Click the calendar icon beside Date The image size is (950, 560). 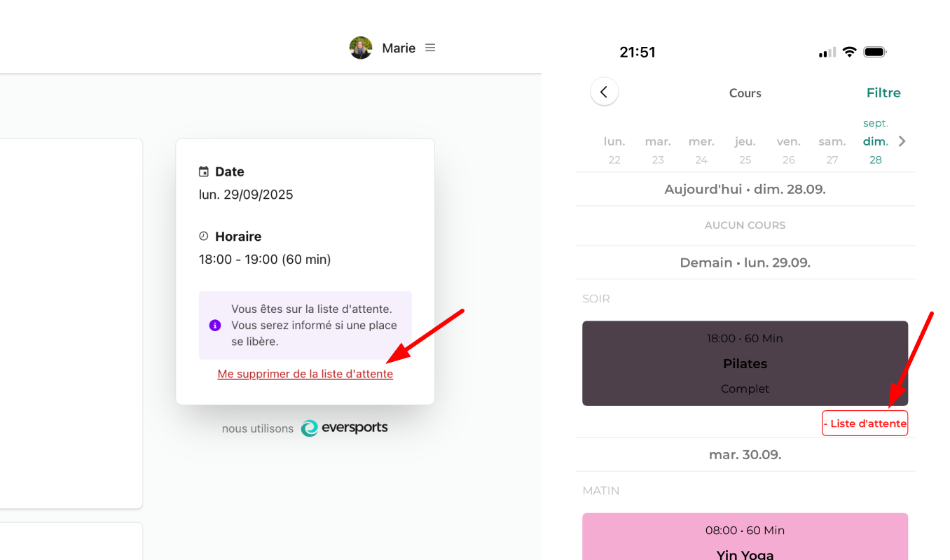[204, 171]
